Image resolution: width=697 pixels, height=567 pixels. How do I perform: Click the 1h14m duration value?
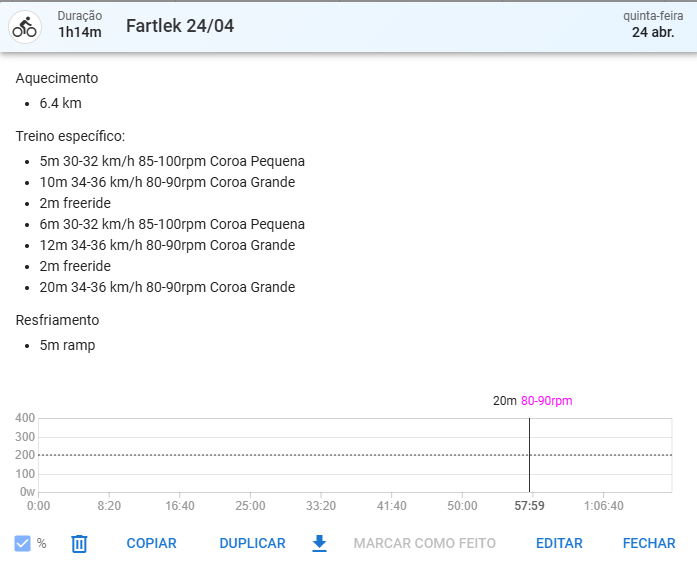click(x=80, y=32)
